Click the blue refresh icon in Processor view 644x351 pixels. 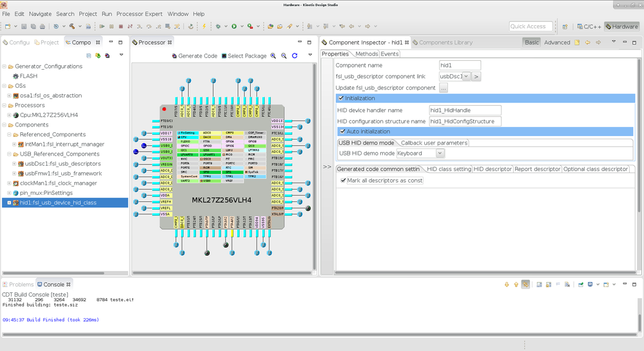295,56
